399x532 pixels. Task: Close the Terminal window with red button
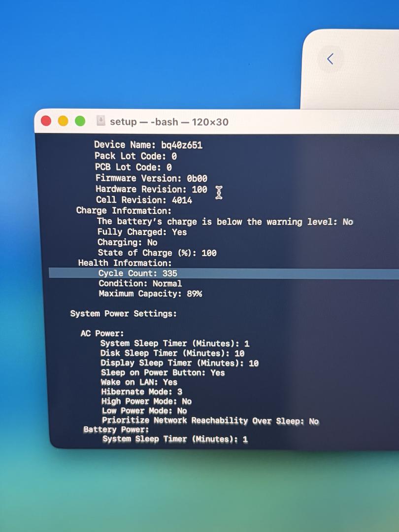[46, 121]
